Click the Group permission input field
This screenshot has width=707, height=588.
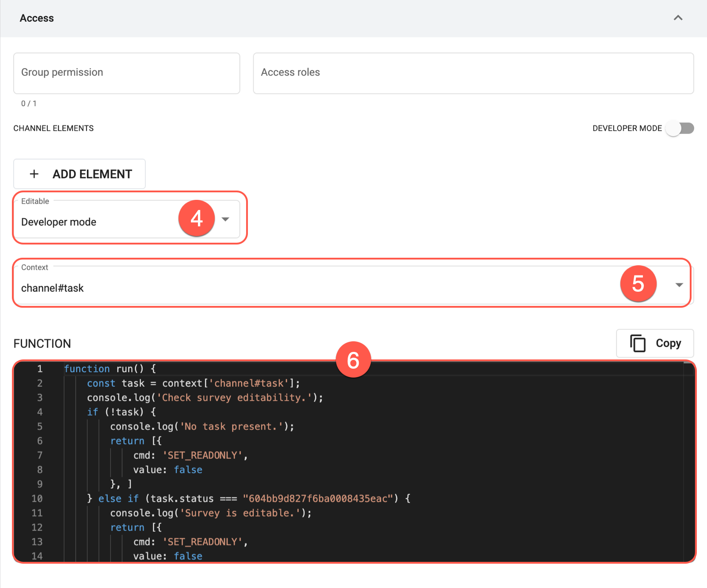coord(127,73)
